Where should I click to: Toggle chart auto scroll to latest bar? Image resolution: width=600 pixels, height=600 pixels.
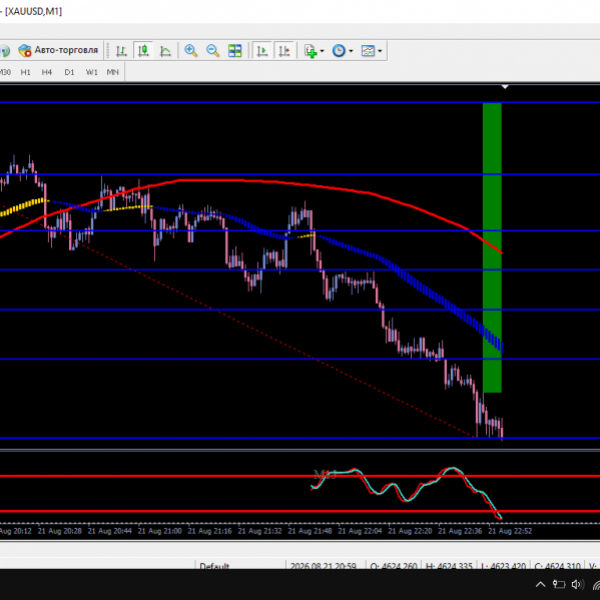[x=262, y=51]
